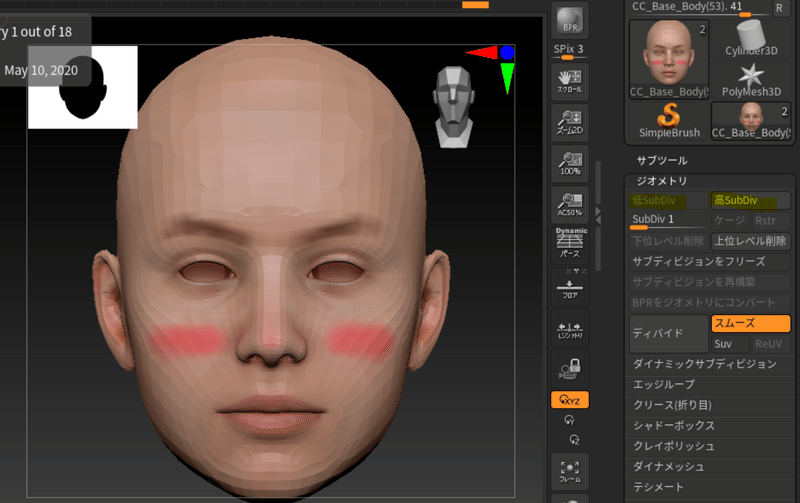The image size is (800, 503).
Task: Collapse the Geometry (ジオメトリ) palette section
Action: 662,181
